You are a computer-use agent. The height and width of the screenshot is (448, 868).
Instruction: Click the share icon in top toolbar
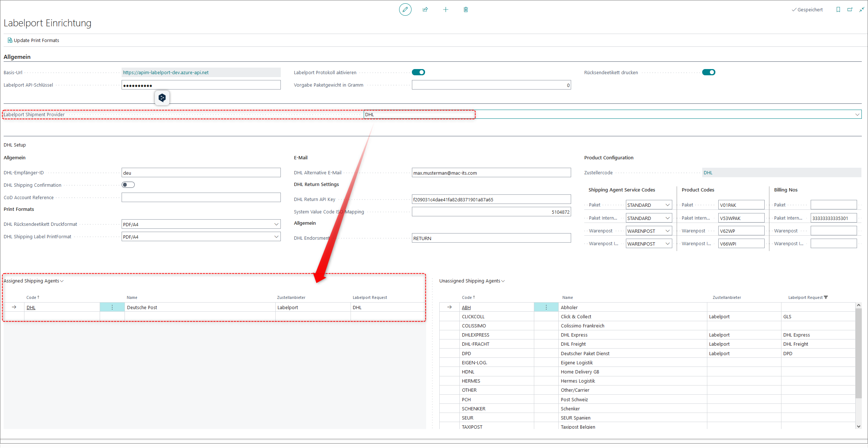425,10
